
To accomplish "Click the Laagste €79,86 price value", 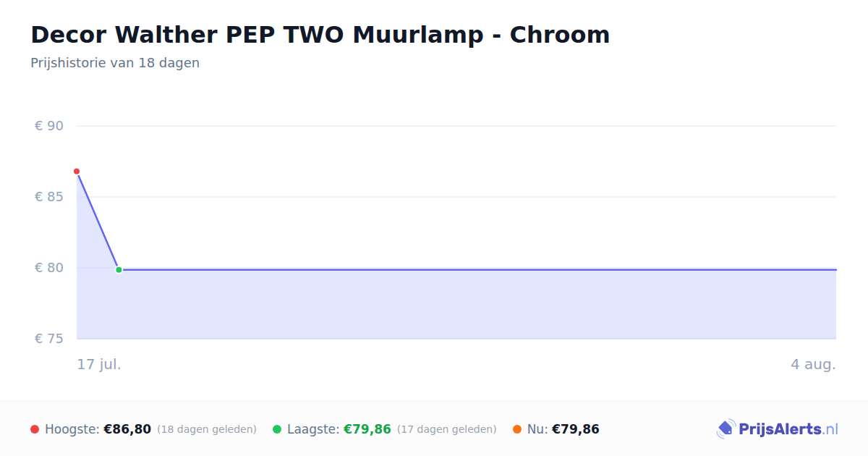I will (x=367, y=429).
